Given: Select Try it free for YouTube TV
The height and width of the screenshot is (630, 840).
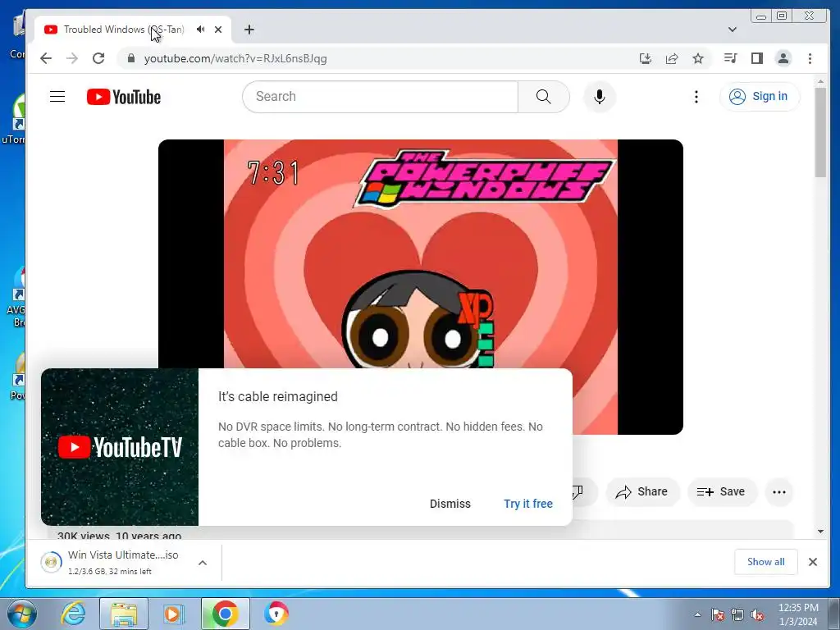Looking at the screenshot, I should click(528, 504).
